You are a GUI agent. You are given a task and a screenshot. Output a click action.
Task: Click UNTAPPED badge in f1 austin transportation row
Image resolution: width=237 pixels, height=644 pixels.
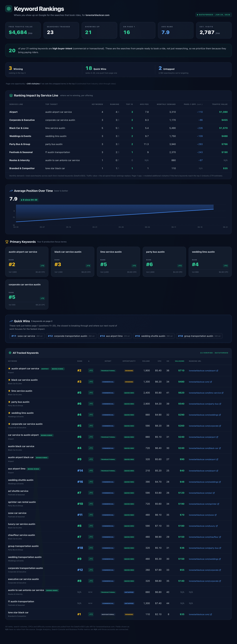pos(129,603)
